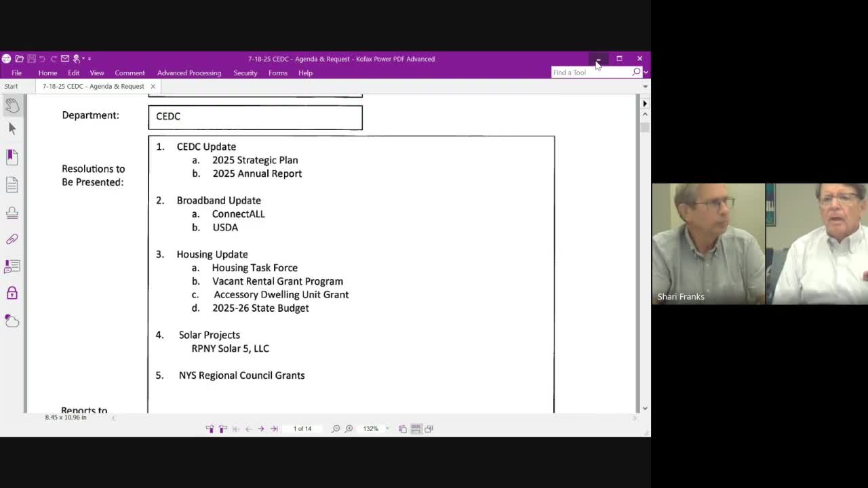Viewport: 868px width, 488px height.
Task: Go to the next page arrow
Action: 261,429
